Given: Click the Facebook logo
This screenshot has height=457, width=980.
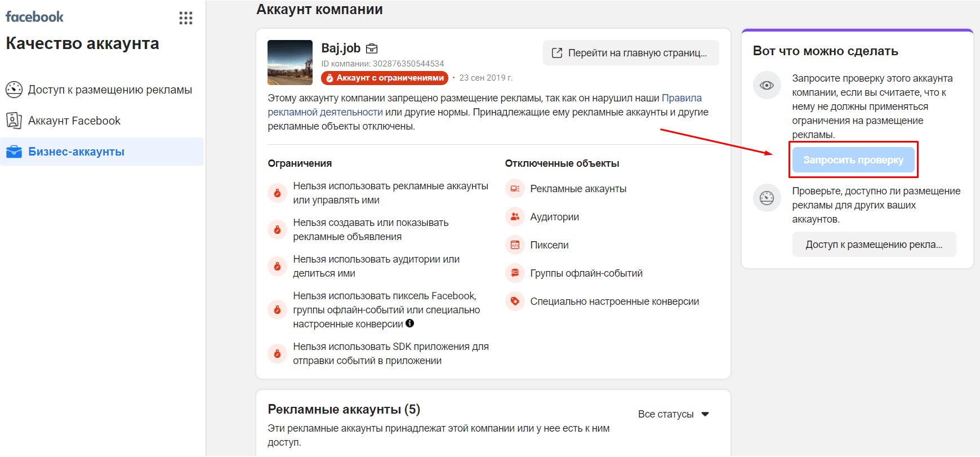Looking at the screenshot, I should click(34, 17).
